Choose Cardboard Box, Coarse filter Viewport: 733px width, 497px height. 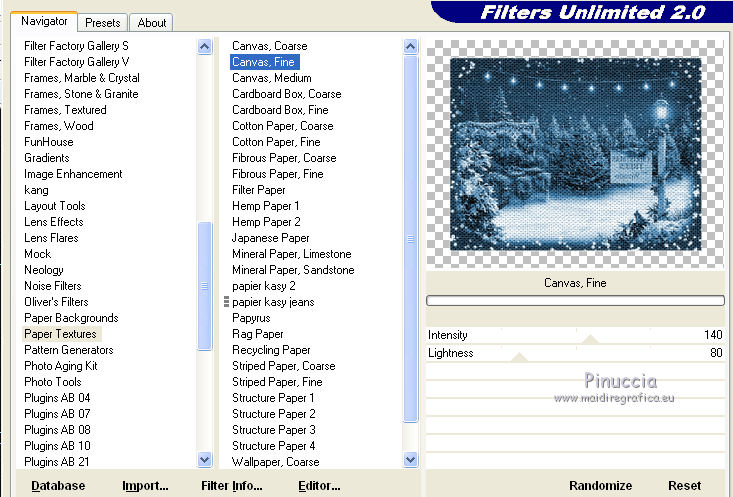[x=287, y=94]
